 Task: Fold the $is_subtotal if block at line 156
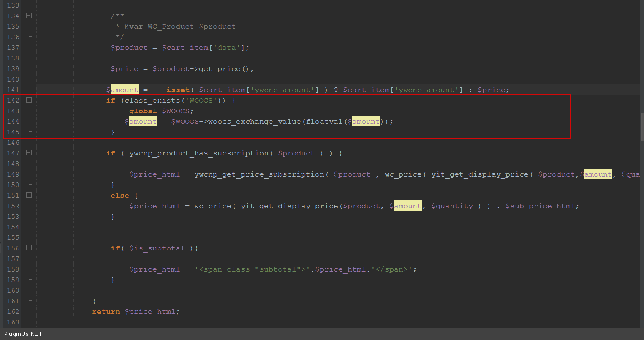click(29, 248)
